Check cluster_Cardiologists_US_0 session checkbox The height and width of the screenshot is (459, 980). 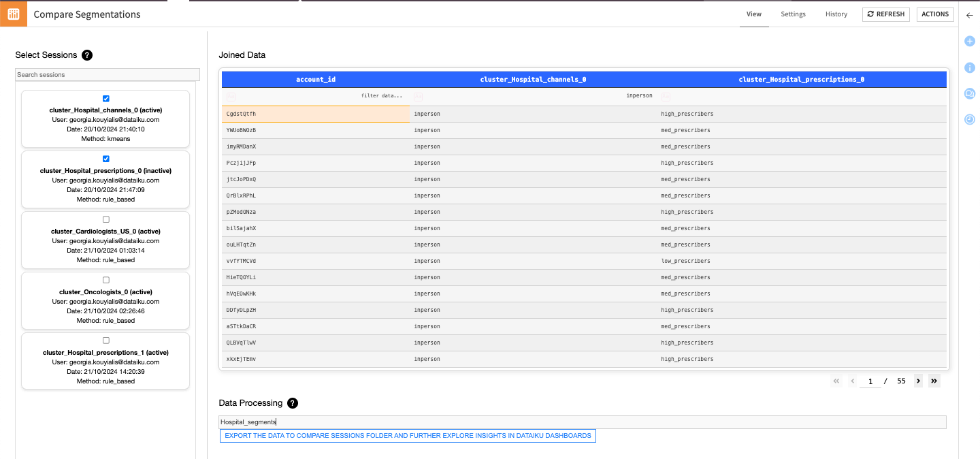click(105, 219)
